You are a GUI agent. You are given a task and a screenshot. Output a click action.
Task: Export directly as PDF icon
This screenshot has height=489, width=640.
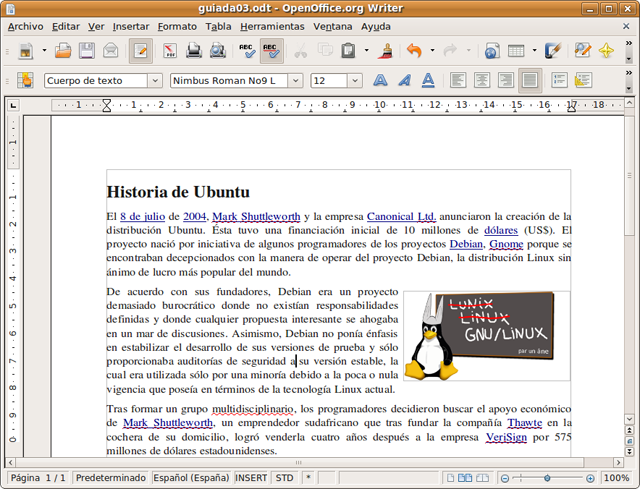pos(169,50)
